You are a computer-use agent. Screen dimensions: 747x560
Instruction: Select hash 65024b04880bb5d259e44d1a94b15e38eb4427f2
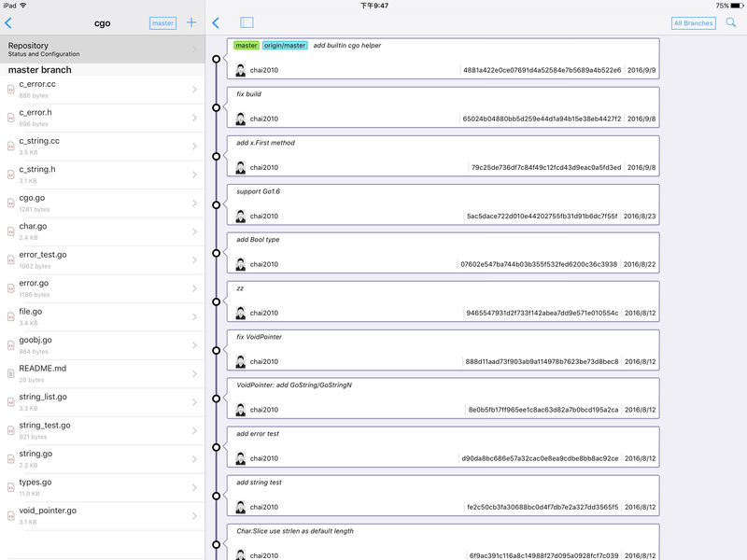click(x=542, y=119)
